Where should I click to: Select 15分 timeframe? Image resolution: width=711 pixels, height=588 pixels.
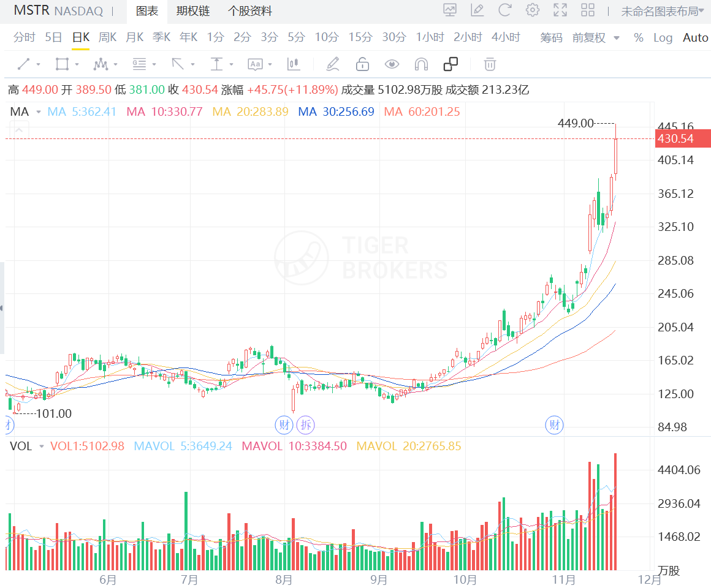[360, 37]
